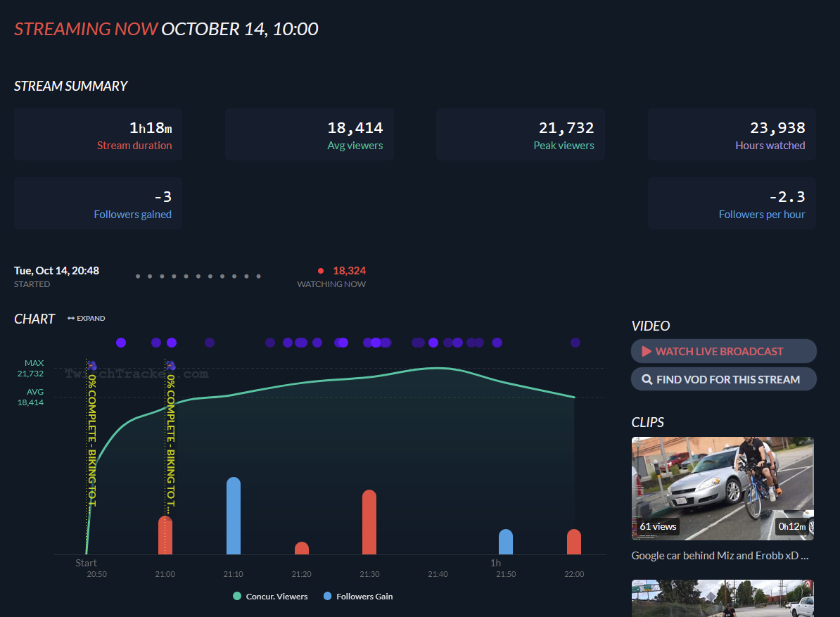The height and width of the screenshot is (617, 840).
Task: Click the magnifier icon on Find VOD
Action: click(647, 379)
